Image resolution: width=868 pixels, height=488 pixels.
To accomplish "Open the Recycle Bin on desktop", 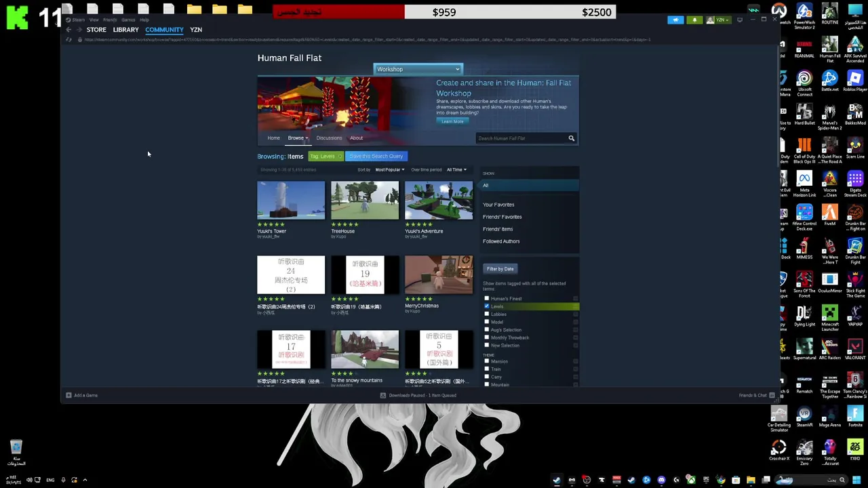I will pyautogui.click(x=16, y=452).
